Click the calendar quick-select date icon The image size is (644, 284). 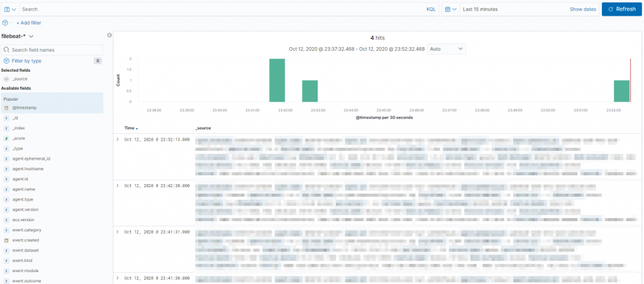point(450,9)
